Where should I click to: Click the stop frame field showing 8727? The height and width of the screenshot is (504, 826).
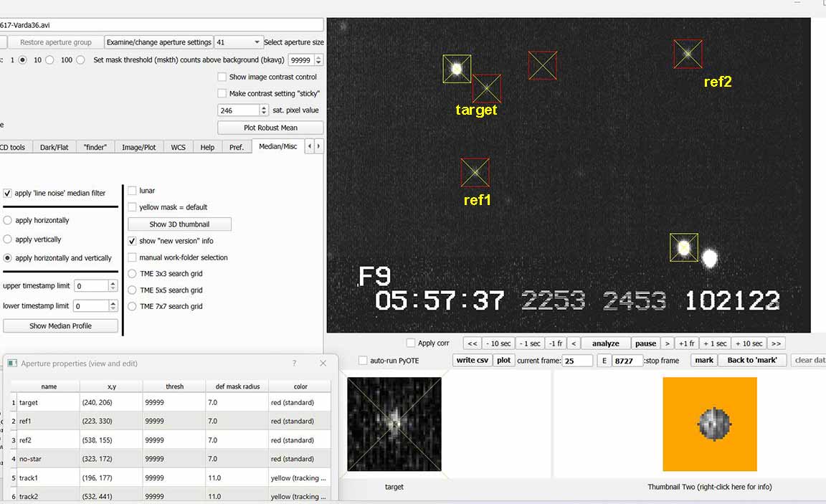click(x=627, y=361)
